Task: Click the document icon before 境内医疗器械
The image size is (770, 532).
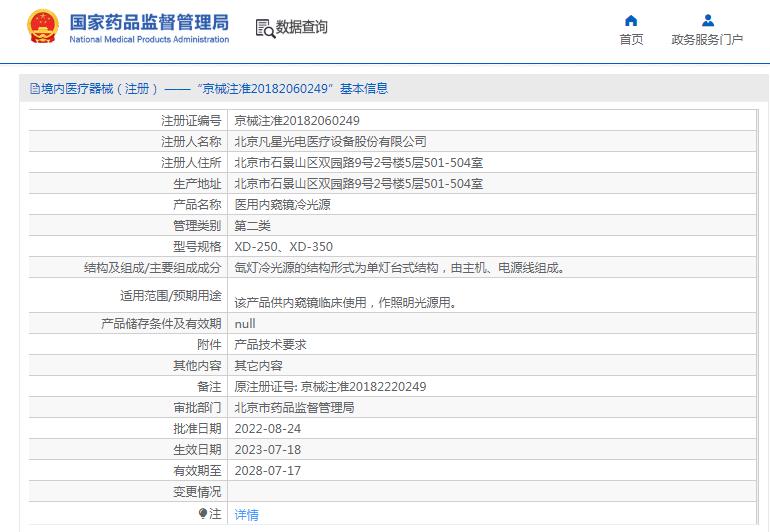Action: (35, 88)
